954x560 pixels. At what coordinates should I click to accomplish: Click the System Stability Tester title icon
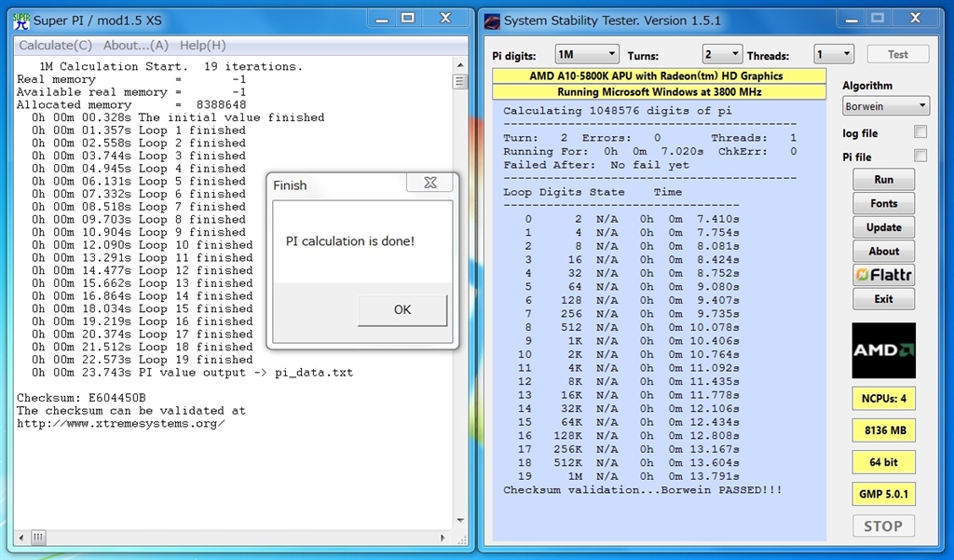[x=492, y=21]
